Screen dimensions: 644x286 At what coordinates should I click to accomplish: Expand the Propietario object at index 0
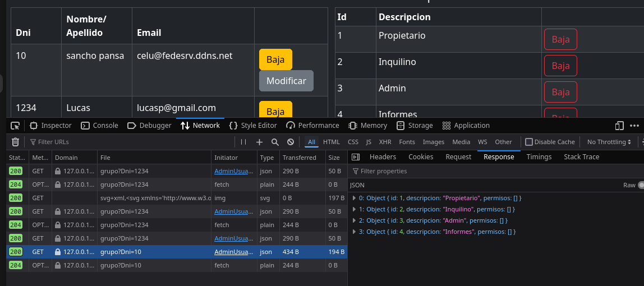coord(354,198)
